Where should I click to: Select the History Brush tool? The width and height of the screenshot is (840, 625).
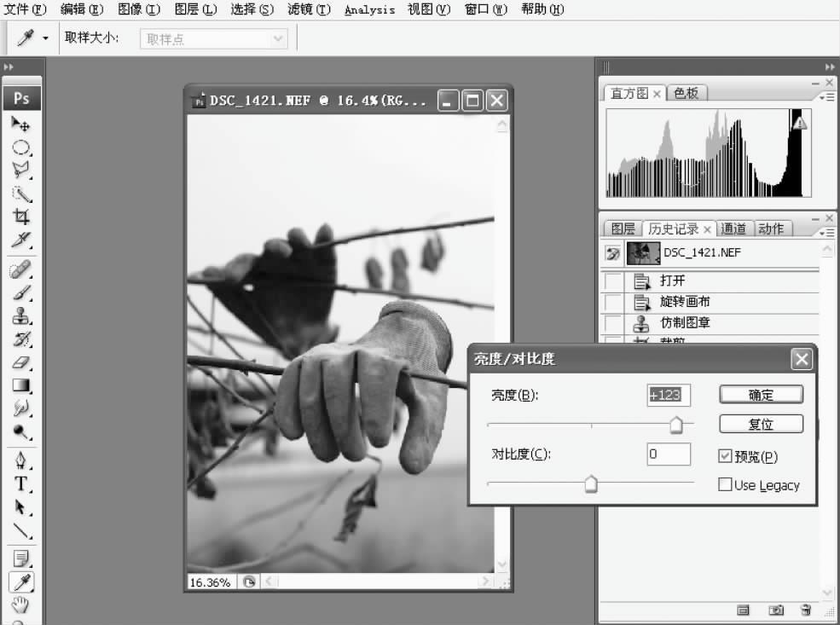click(20, 339)
